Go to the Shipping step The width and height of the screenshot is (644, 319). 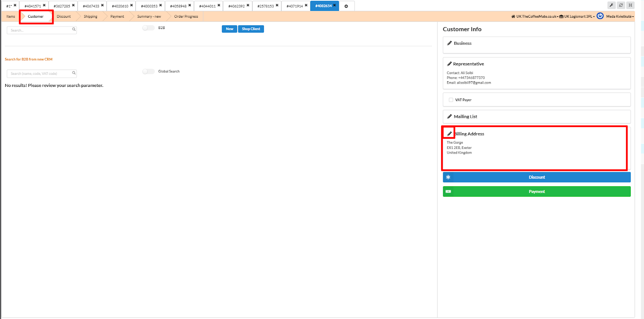[91, 16]
